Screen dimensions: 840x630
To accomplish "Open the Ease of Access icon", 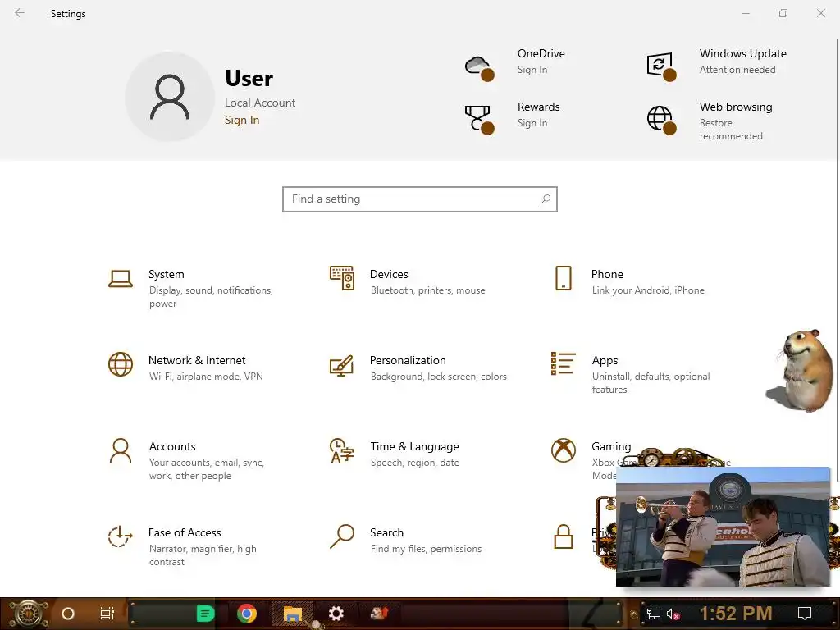I will coord(120,536).
